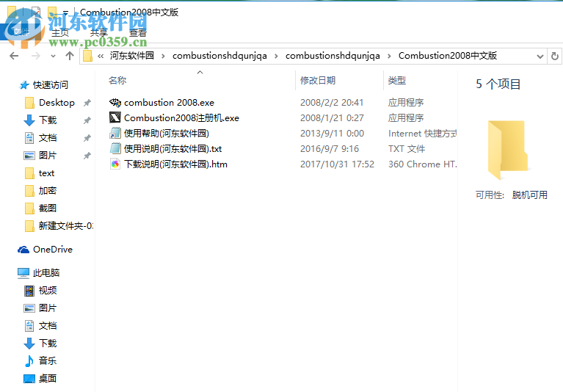Click 河东软件园 in address path
The width and height of the screenshot is (563, 392).
click(x=132, y=56)
